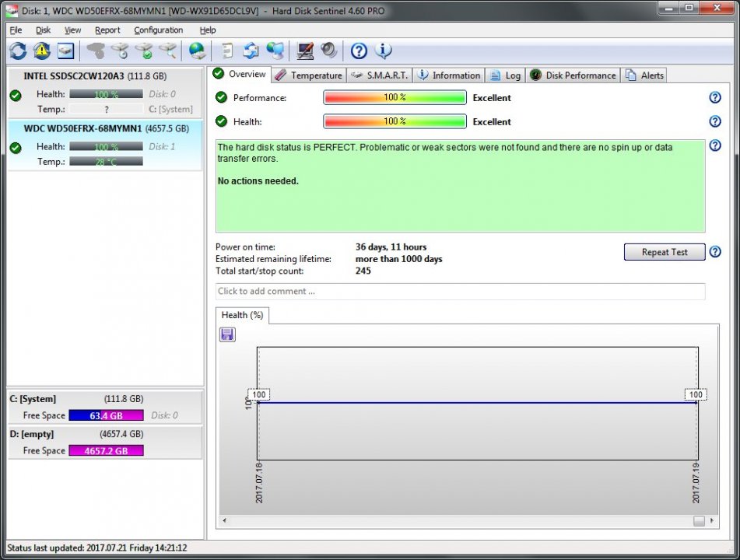
Task: Switch to the Log tab
Action: (505, 75)
